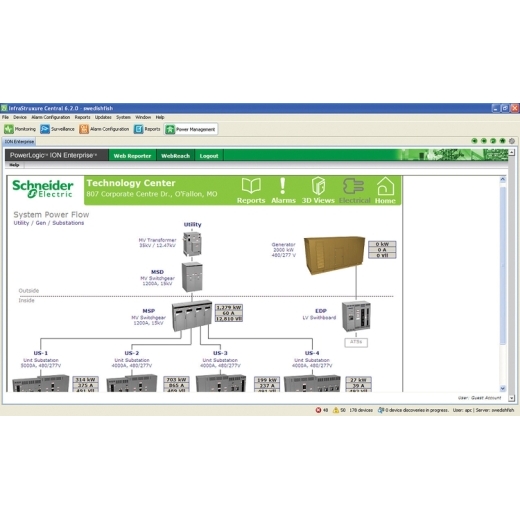The height and width of the screenshot is (520, 520).
Task: Click the generator image in the diagram
Action: tap(334, 255)
